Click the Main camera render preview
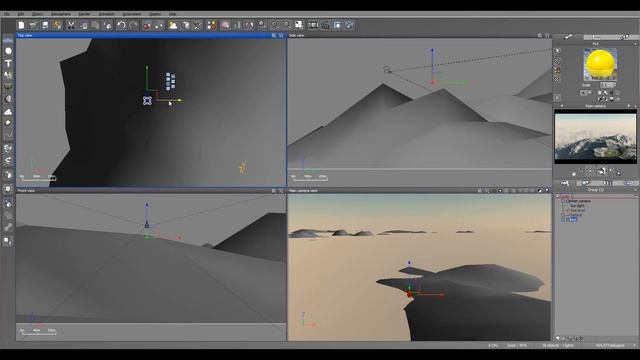Image resolution: width=640 pixels, height=360 pixels. pos(596,137)
